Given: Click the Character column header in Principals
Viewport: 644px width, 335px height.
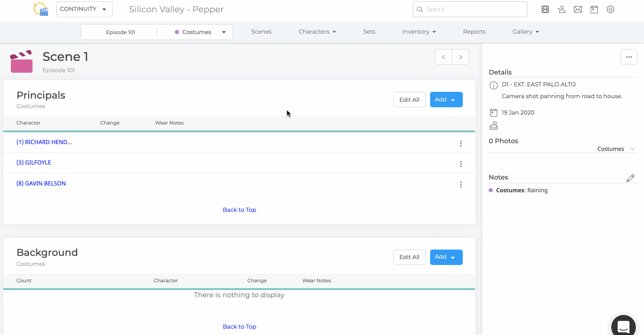Looking at the screenshot, I should (x=29, y=123).
